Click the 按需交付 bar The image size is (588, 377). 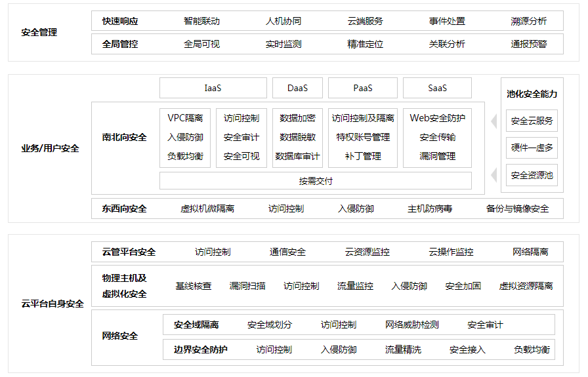point(316,181)
